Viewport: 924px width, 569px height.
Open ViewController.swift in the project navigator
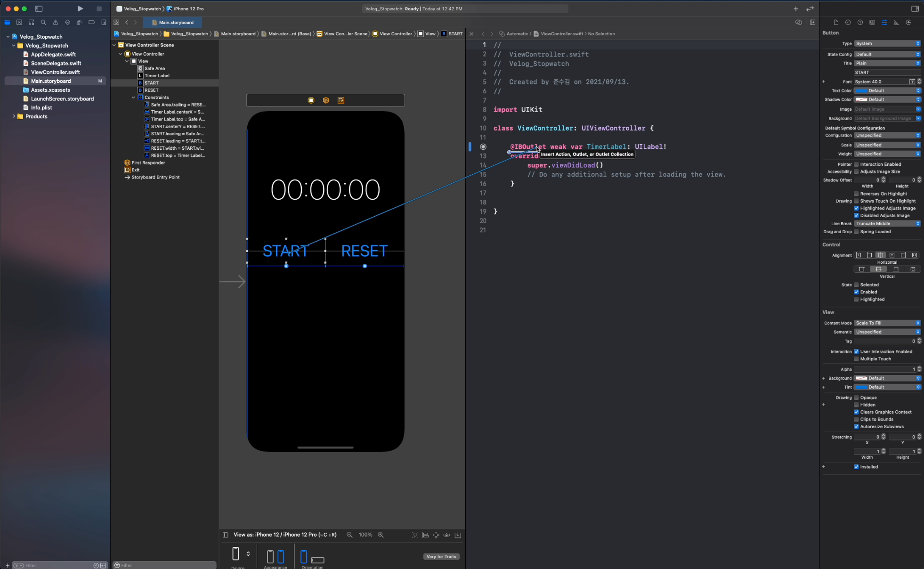pos(55,72)
